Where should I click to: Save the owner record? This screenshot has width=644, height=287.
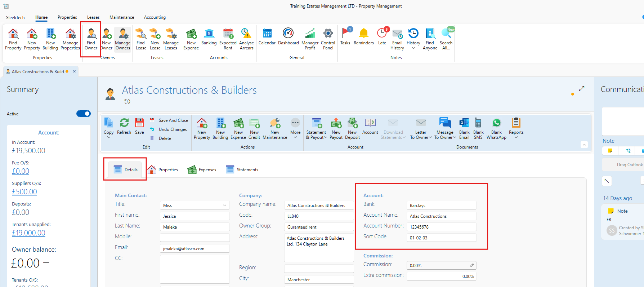coord(139,126)
